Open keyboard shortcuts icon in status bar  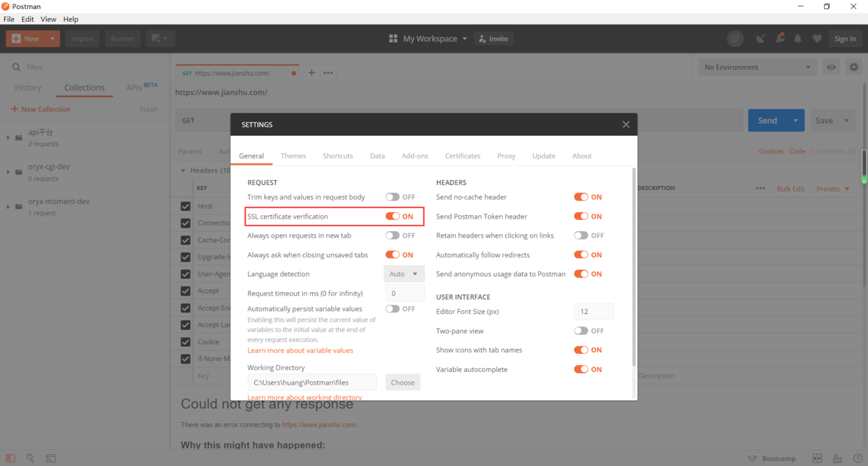[x=837, y=458]
